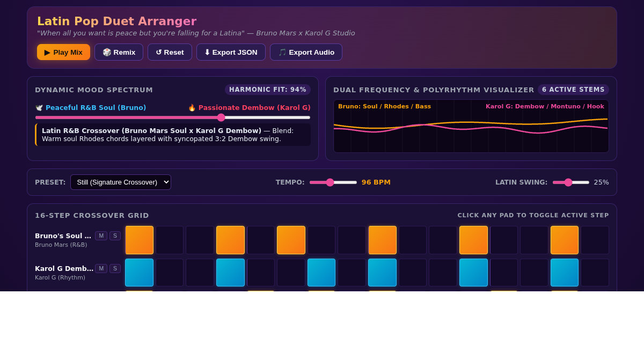Click the 25% Latin swing value

click(x=601, y=182)
